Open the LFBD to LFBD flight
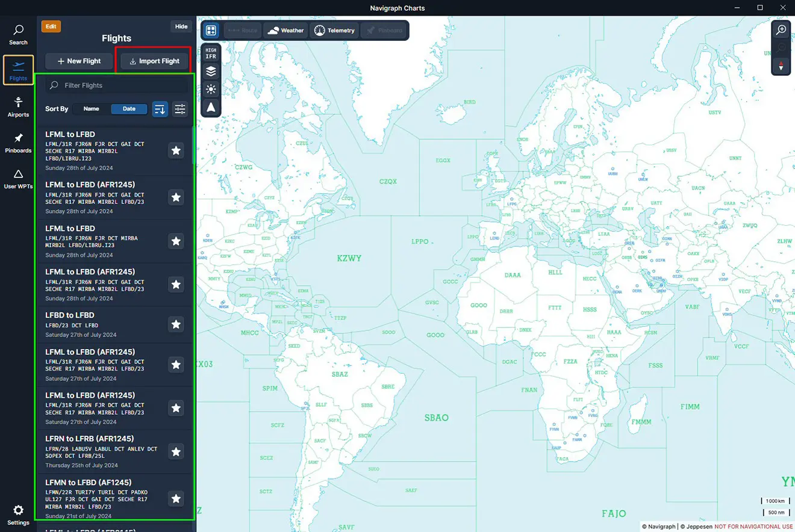The height and width of the screenshot is (532, 795). point(114,324)
